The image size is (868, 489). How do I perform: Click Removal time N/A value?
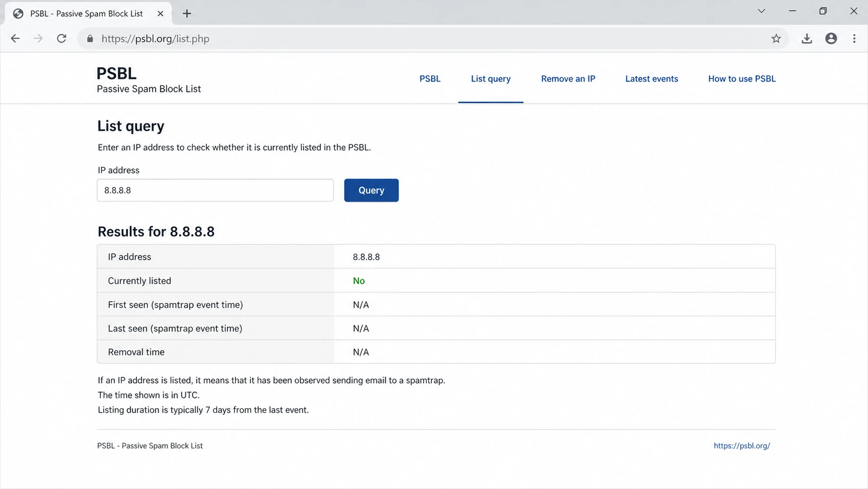[x=361, y=352]
